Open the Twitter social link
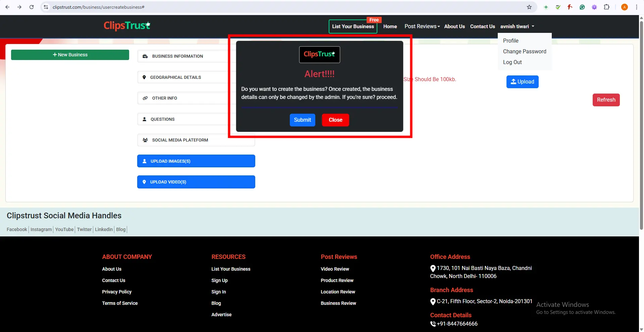Image resolution: width=644 pixels, height=332 pixels. [x=84, y=229]
